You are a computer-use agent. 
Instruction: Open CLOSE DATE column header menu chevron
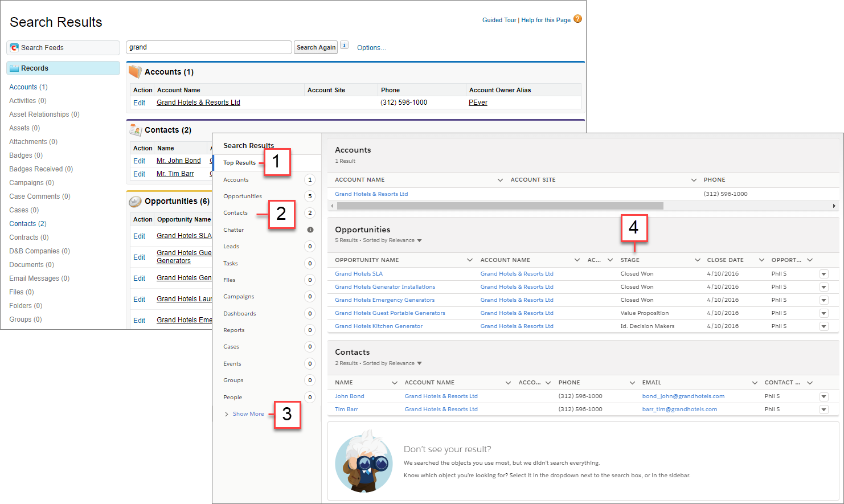[761, 260]
